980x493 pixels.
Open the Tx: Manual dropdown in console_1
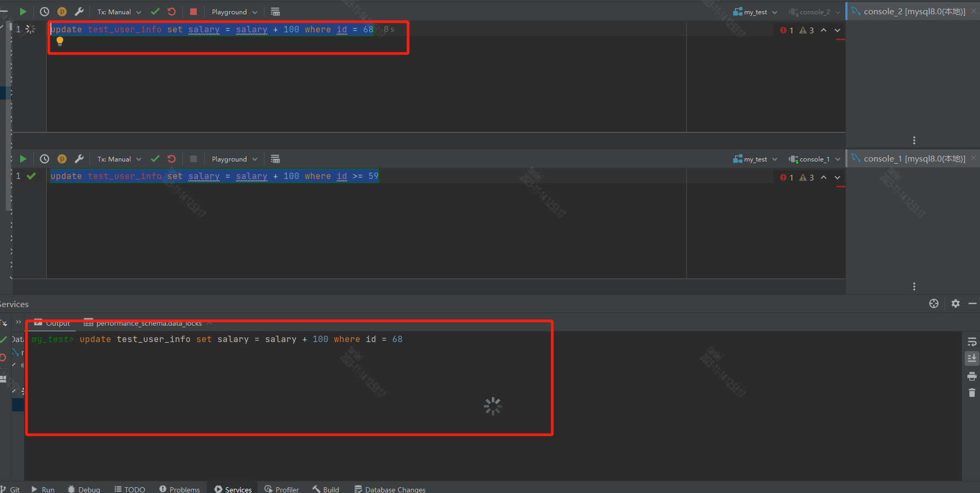(x=119, y=159)
